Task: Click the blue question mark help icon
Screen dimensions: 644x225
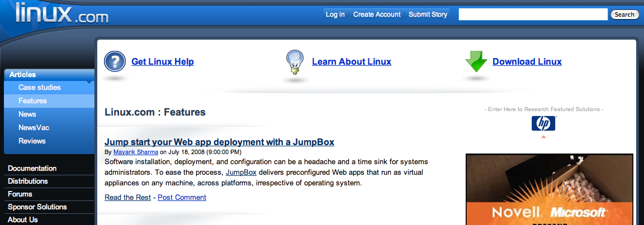Action: (x=115, y=61)
